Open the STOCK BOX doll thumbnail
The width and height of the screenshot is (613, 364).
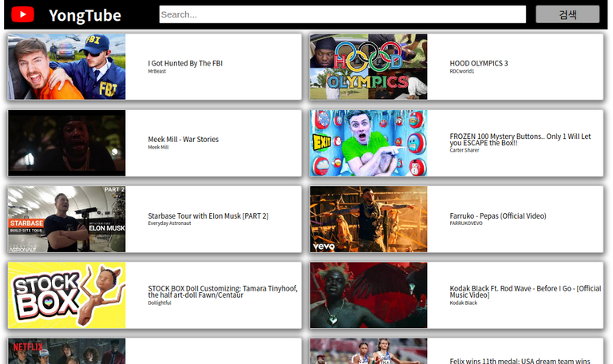coord(67,295)
